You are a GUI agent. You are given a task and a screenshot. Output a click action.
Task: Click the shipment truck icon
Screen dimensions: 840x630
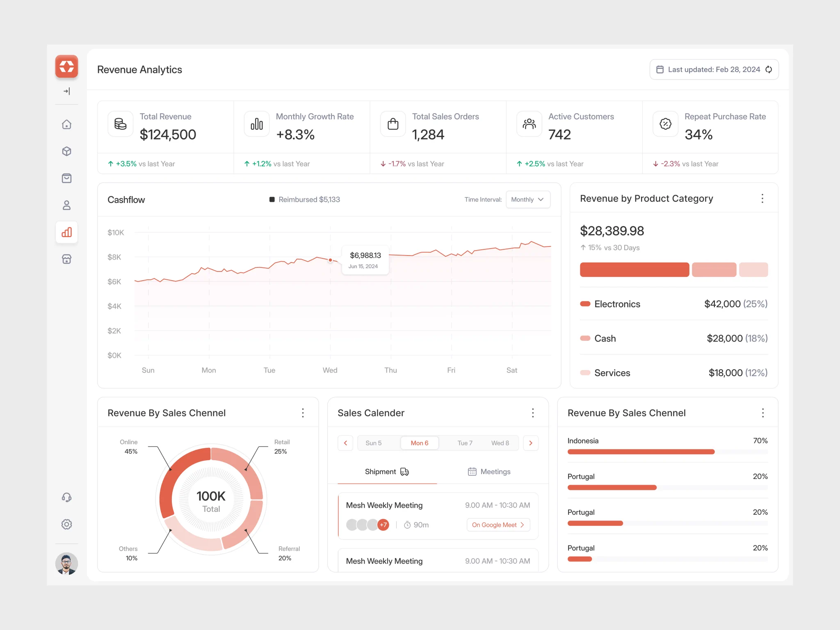[x=404, y=472]
